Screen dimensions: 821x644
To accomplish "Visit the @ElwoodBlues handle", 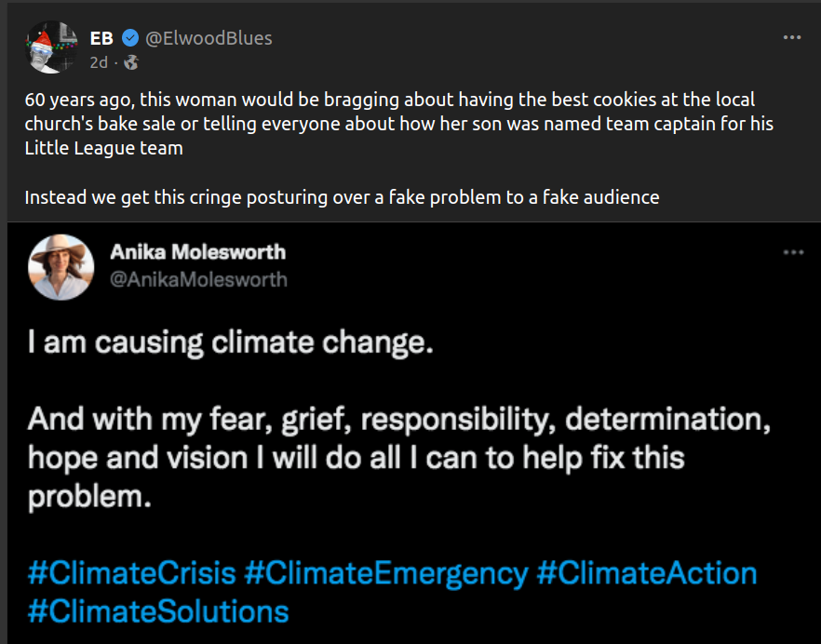I will tap(209, 38).
